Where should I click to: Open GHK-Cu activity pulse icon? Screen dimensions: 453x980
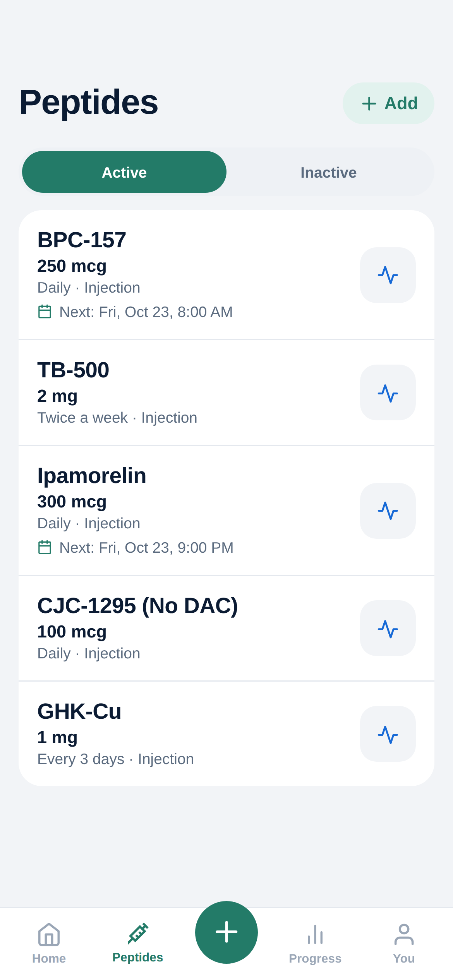point(388,734)
